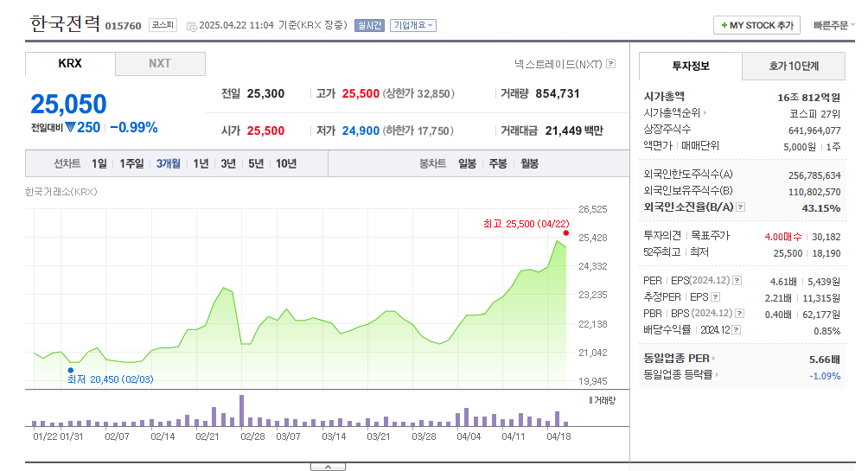Click the 목표주가 value 30,182
This screenshot has height=471, width=868.
coord(827,237)
